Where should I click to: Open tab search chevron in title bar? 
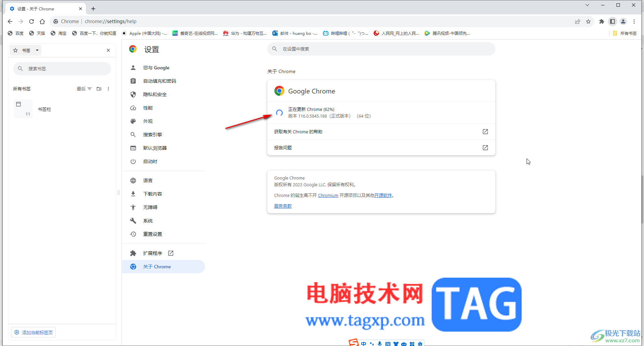click(x=587, y=5)
